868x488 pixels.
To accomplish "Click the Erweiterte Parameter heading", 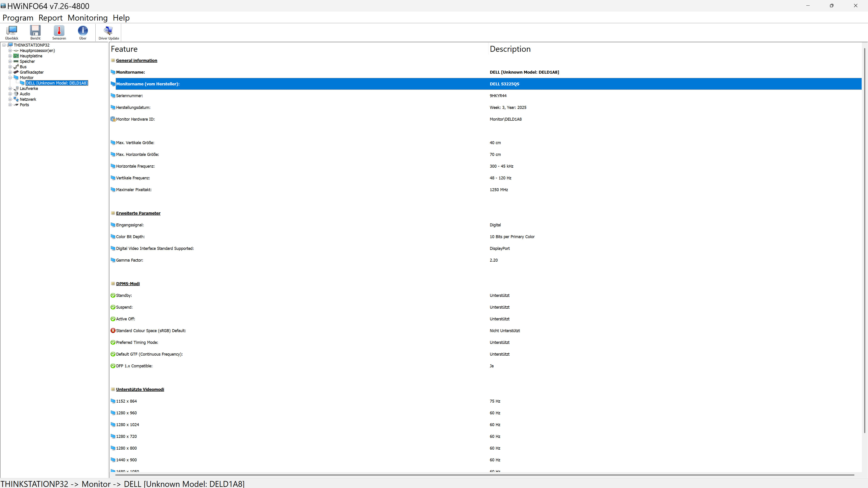I will 138,213.
